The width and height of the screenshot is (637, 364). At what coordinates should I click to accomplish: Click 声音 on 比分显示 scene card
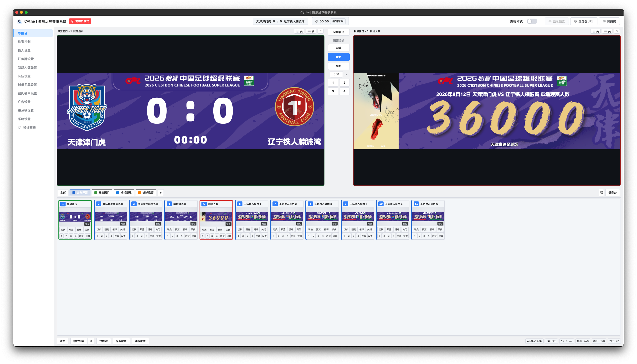pos(81,236)
